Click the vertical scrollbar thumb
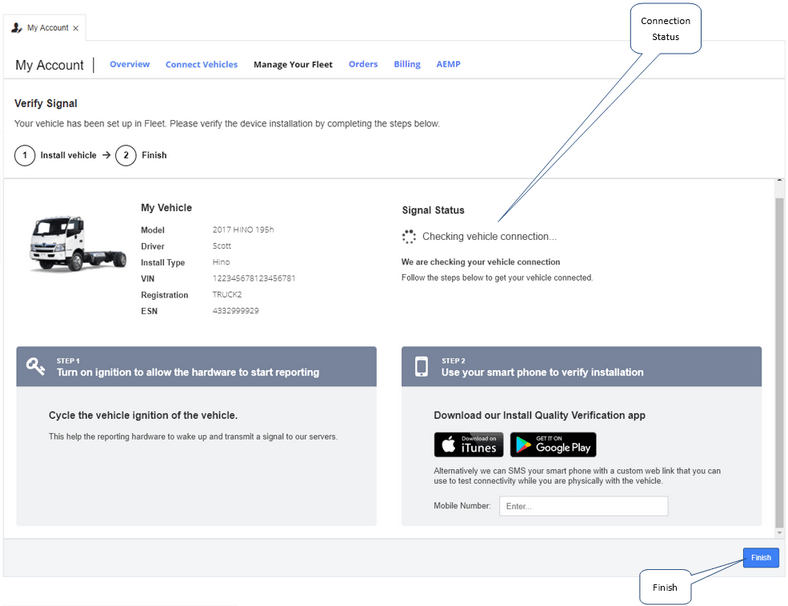 point(779,362)
